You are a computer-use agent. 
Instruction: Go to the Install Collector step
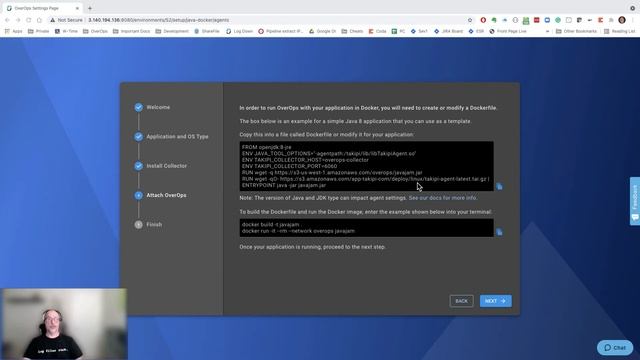(x=167, y=166)
